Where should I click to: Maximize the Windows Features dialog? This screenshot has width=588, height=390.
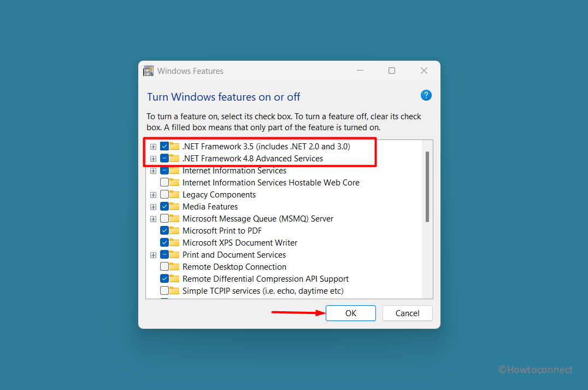pos(392,71)
